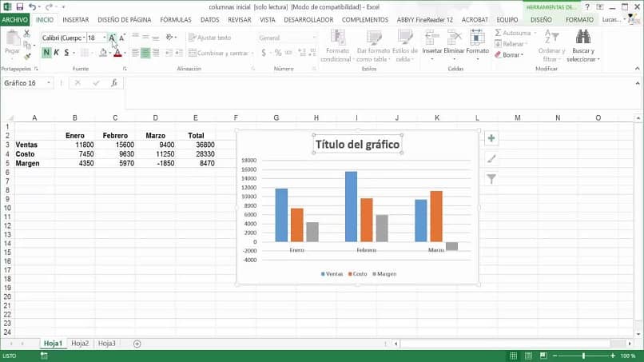Click the Buscar y seleccionar binoculars icon

coord(582,37)
